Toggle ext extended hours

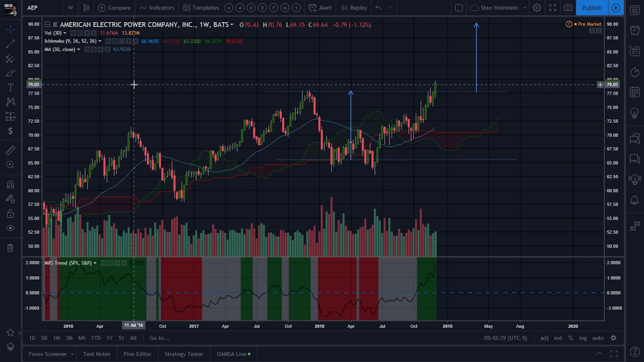[x=558, y=338]
